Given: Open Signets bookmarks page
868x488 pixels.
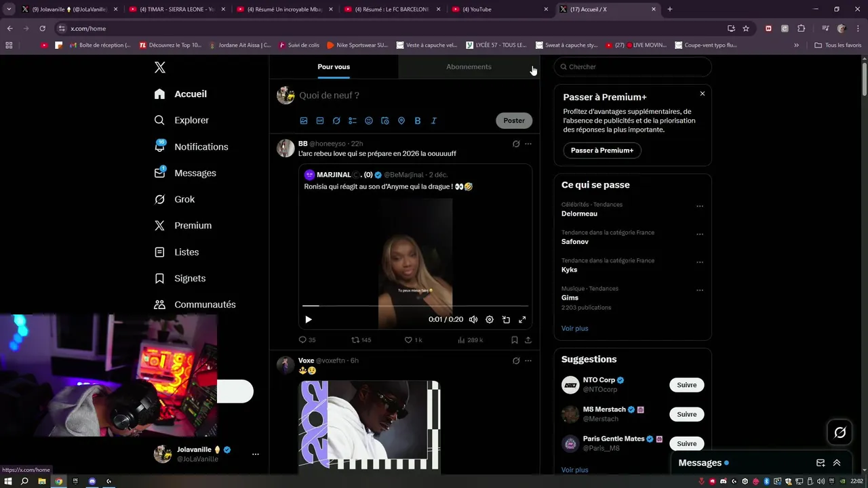Looking at the screenshot, I should point(180,279).
